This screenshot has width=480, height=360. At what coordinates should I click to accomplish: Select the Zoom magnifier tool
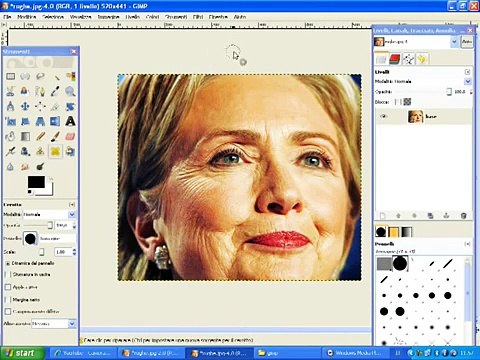click(70, 91)
